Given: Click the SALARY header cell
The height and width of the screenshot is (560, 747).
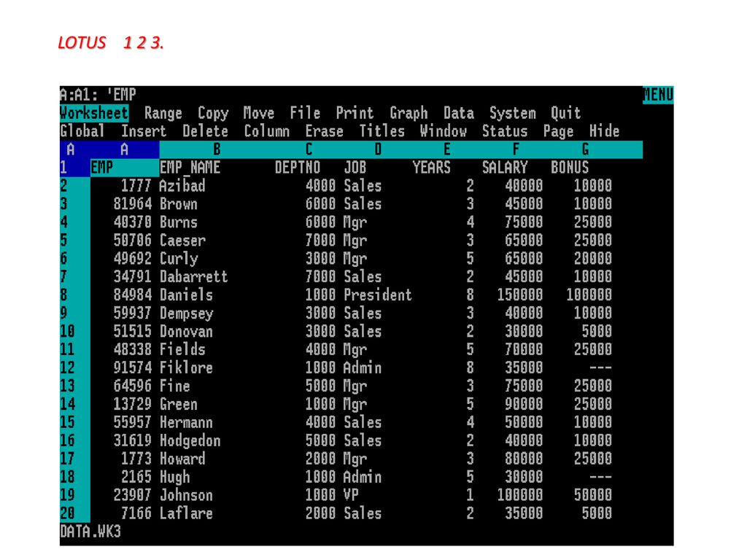Looking at the screenshot, I should [x=505, y=168].
